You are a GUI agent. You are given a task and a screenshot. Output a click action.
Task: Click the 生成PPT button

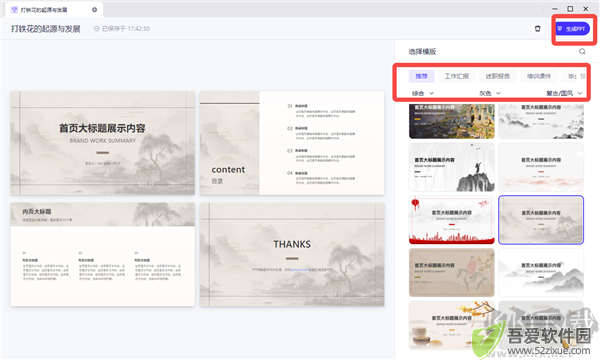click(572, 29)
